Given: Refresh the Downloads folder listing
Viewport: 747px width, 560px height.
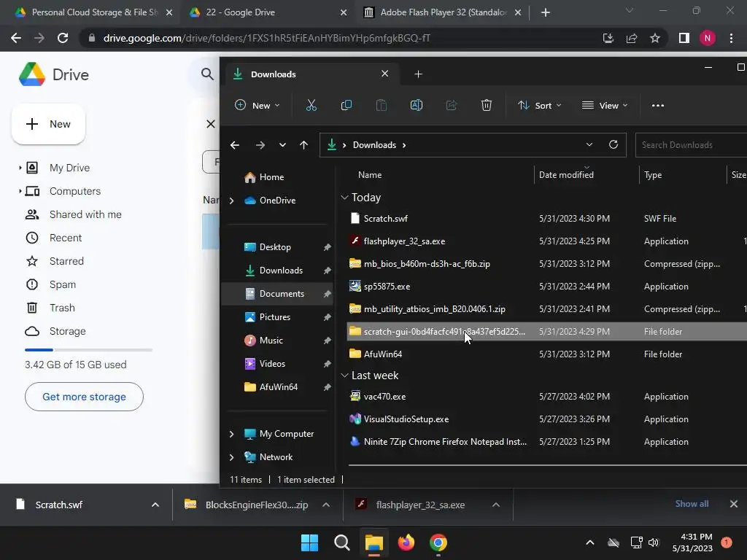Looking at the screenshot, I should [x=614, y=144].
